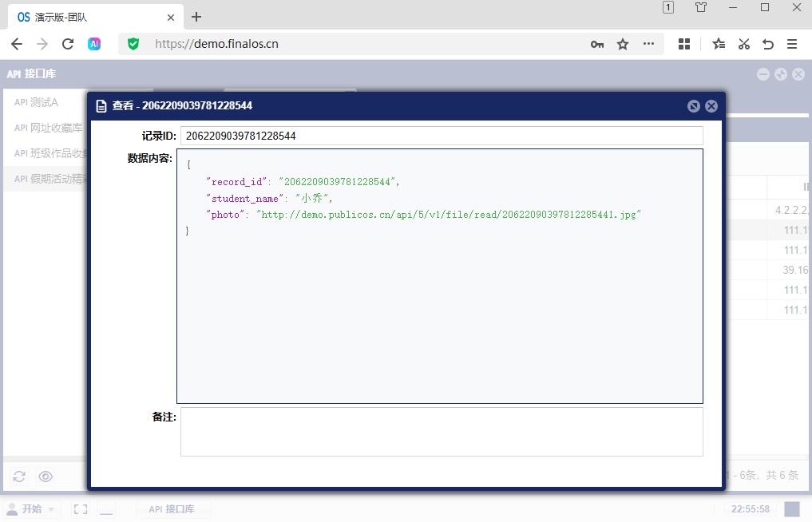Open a new browser tab with plus

pyautogui.click(x=196, y=17)
